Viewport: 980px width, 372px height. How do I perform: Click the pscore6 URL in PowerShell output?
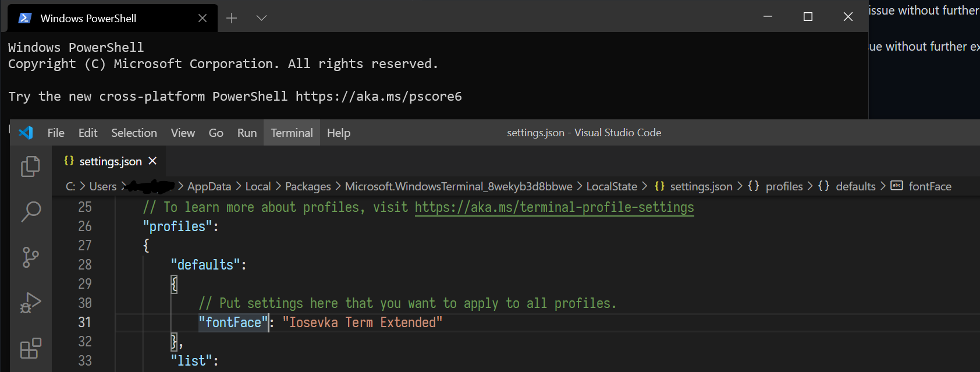tap(379, 97)
